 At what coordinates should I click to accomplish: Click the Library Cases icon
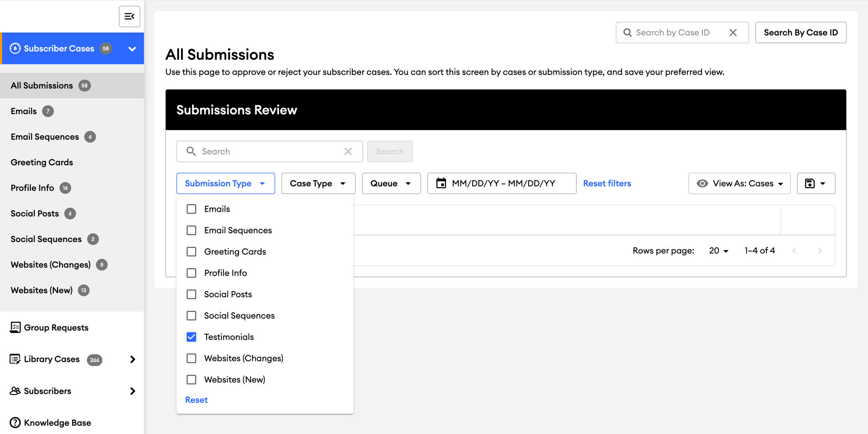click(15, 359)
